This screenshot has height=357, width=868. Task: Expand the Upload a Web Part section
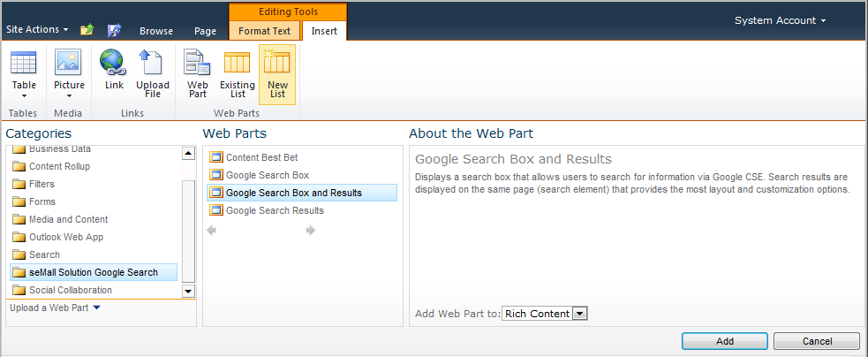(55, 308)
